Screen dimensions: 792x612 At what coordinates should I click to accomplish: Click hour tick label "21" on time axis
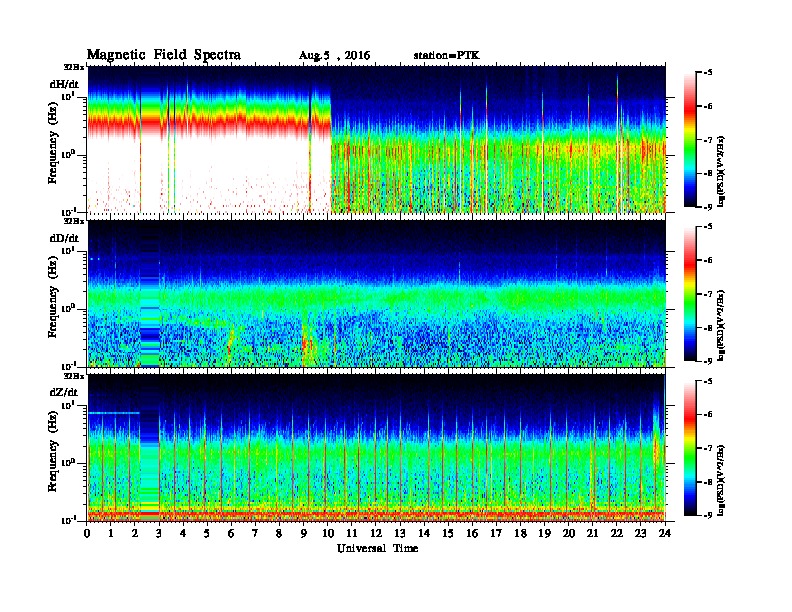tap(592, 534)
